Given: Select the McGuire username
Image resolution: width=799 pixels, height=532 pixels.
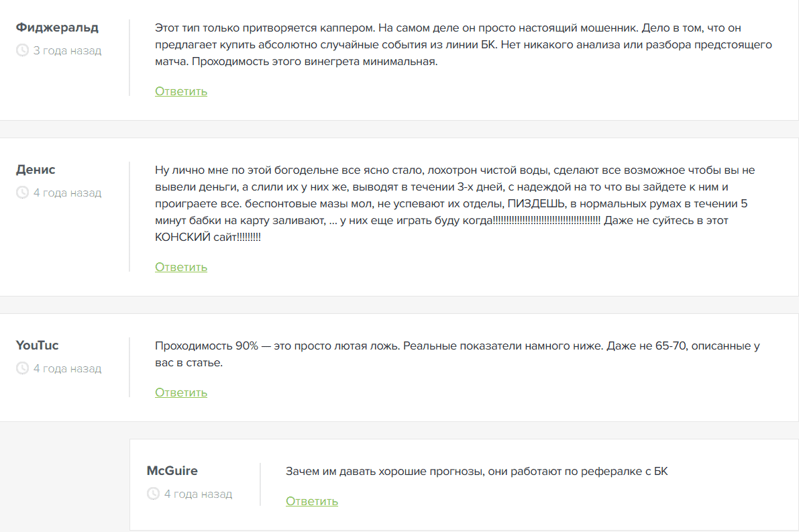Looking at the screenshot, I should point(172,471).
